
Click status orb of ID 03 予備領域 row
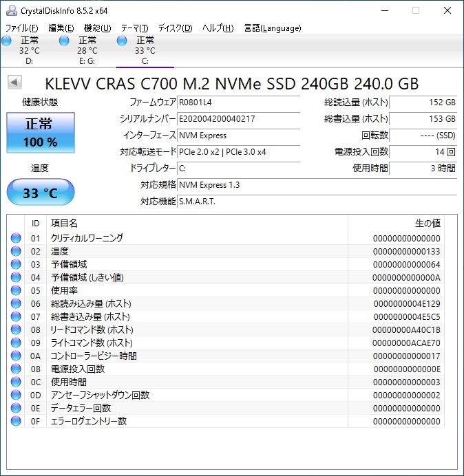[16, 264]
